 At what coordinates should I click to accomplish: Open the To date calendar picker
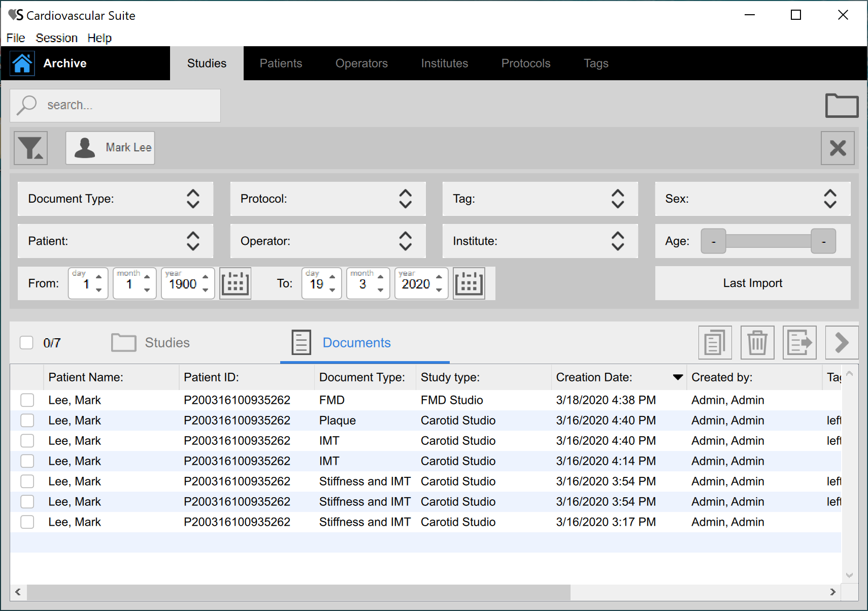pyautogui.click(x=469, y=283)
